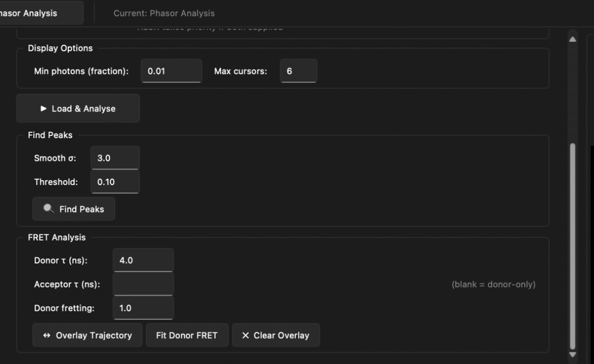Click Overlay Trajectory button
This screenshot has width=594, height=364.
(x=88, y=335)
